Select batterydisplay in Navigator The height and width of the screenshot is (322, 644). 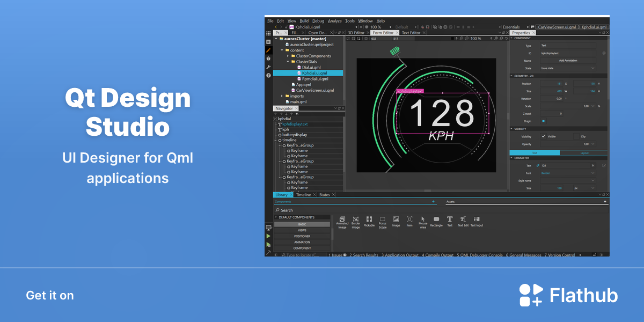click(295, 135)
